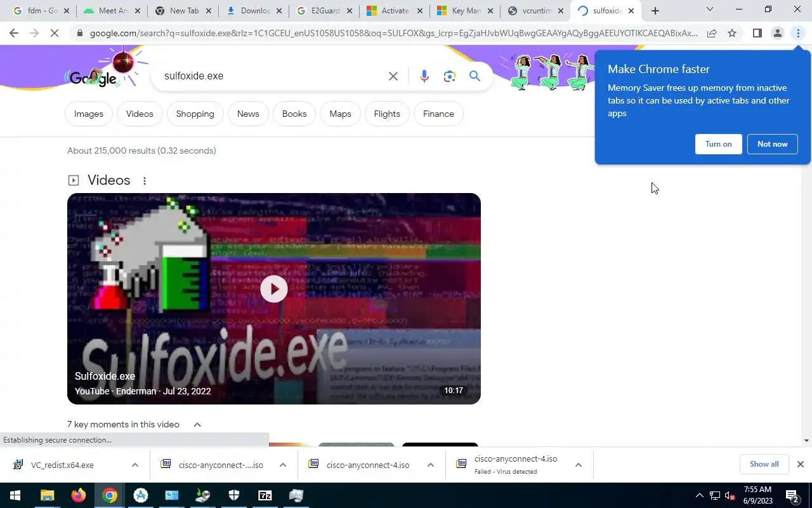This screenshot has height=508, width=812.
Task: Filter results by Videos
Action: click(x=140, y=114)
